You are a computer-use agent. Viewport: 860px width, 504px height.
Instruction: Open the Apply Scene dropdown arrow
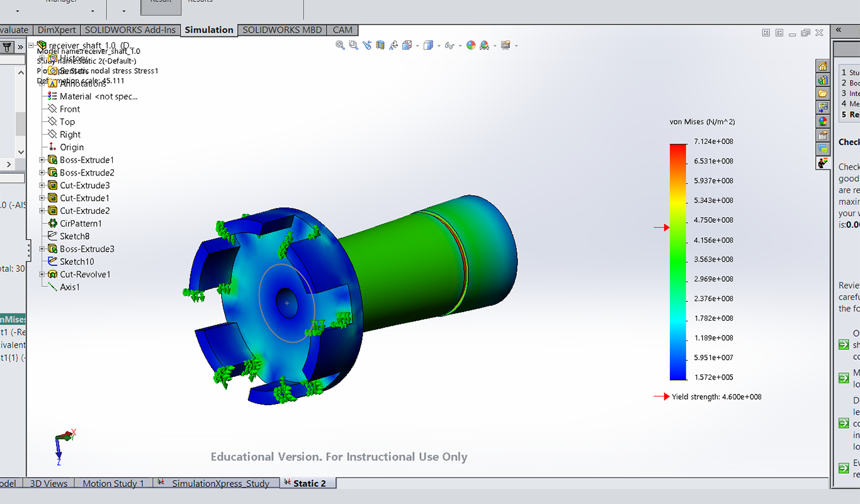tap(495, 46)
